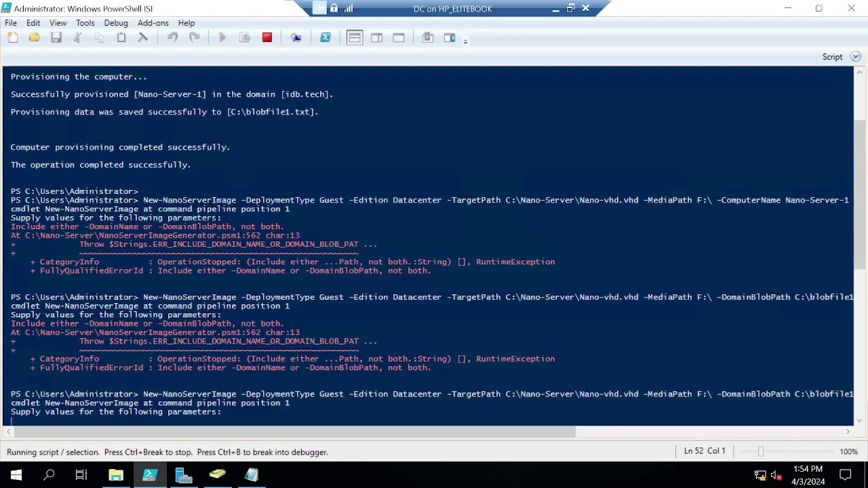
Task: Show script pane maximized layout
Action: click(x=399, y=38)
